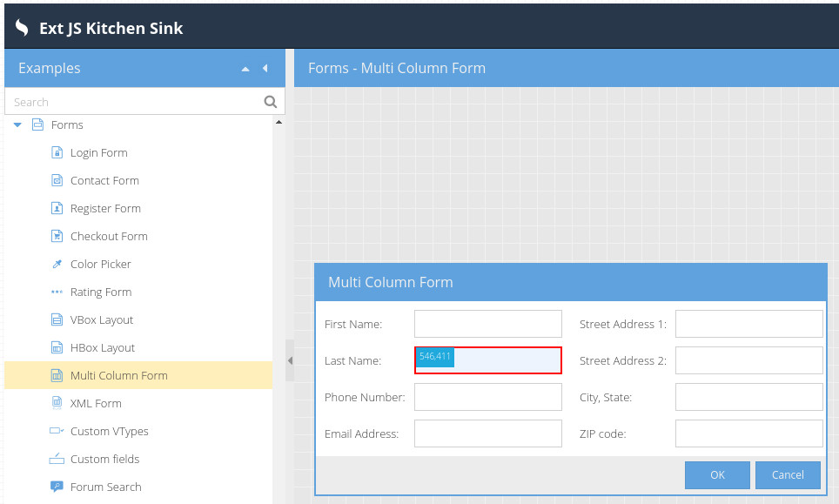
Task: Click the sidebar splitter collapse handle
Action: click(290, 360)
